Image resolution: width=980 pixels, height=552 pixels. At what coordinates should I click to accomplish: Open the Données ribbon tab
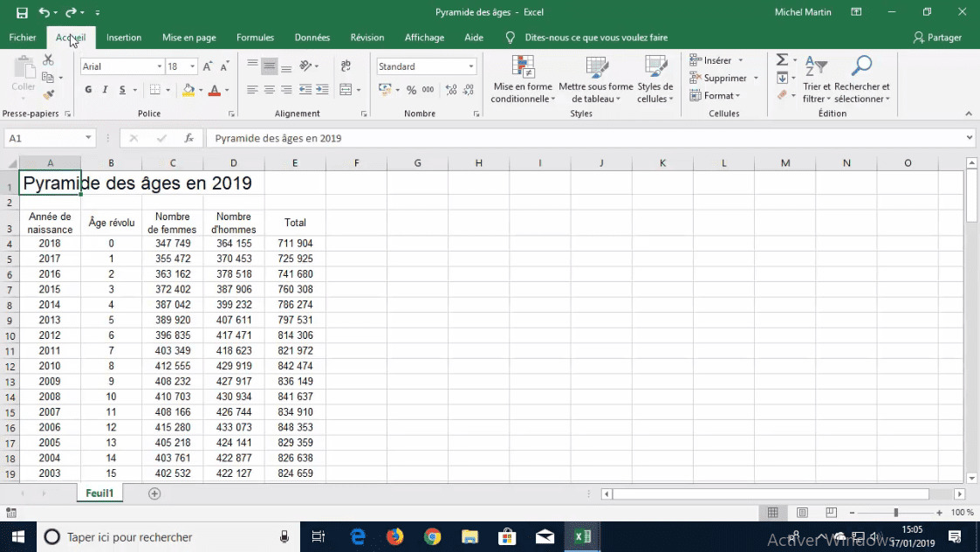pos(312,38)
